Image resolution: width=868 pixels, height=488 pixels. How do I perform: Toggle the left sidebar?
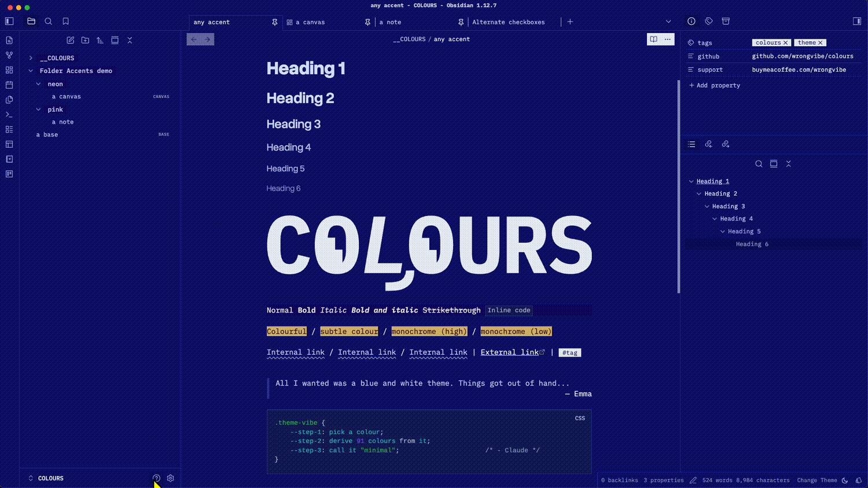click(x=9, y=21)
